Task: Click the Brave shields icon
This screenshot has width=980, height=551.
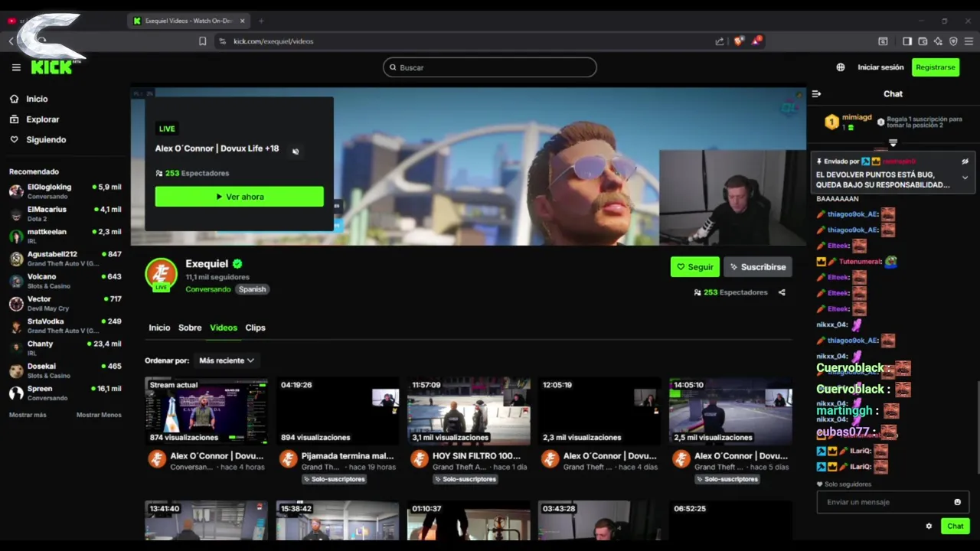Action: [x=738, y=41]
